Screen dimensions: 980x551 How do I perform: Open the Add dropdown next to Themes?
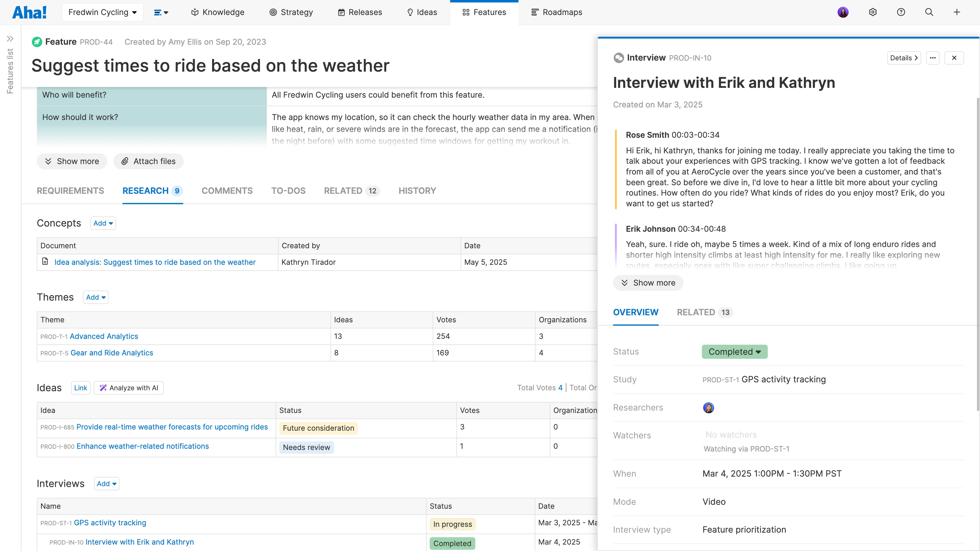pos(96,297)
